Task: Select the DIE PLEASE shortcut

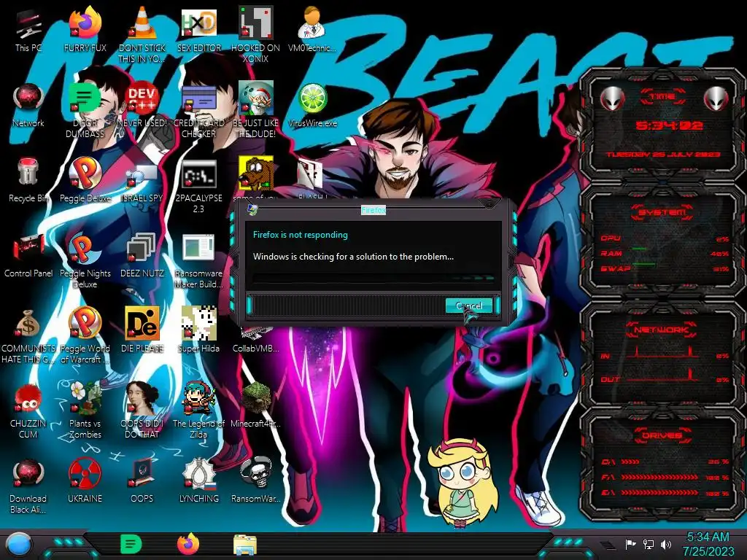Action: coord(142,330)
